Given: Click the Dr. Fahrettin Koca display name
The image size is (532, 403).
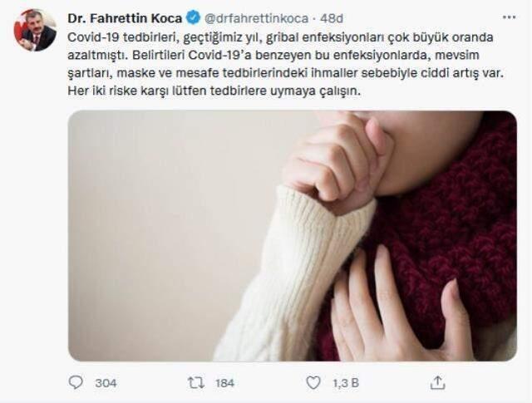Looking at the screenshot, I should (x=126, y=16).
